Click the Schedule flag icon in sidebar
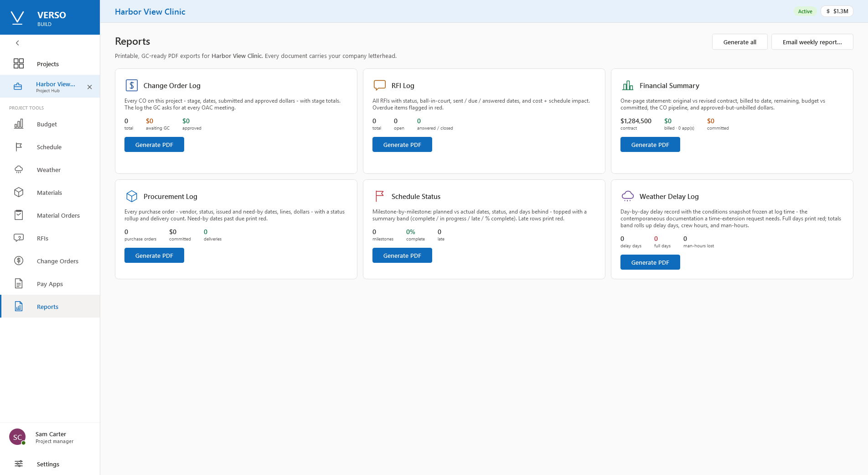This screenshot has width=868, height=475. click(x=19, y=147)
